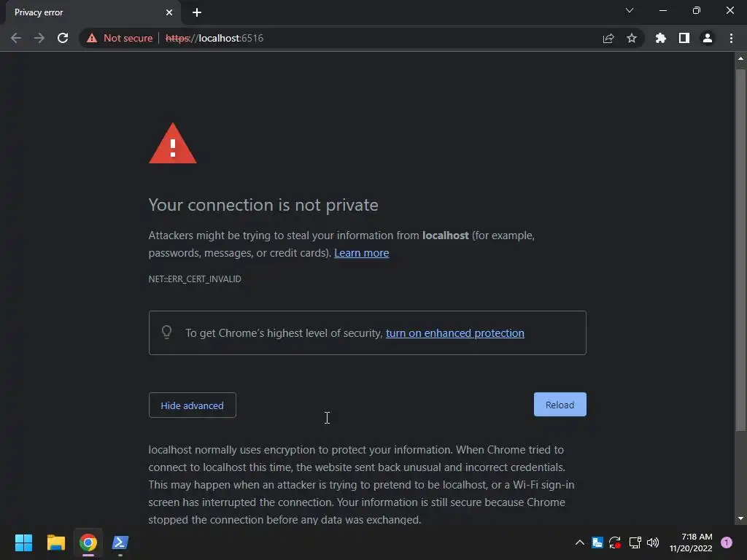Open the volume speaker tray icon
The height and width of the screenshot is (560, 747).
point(653,542)
